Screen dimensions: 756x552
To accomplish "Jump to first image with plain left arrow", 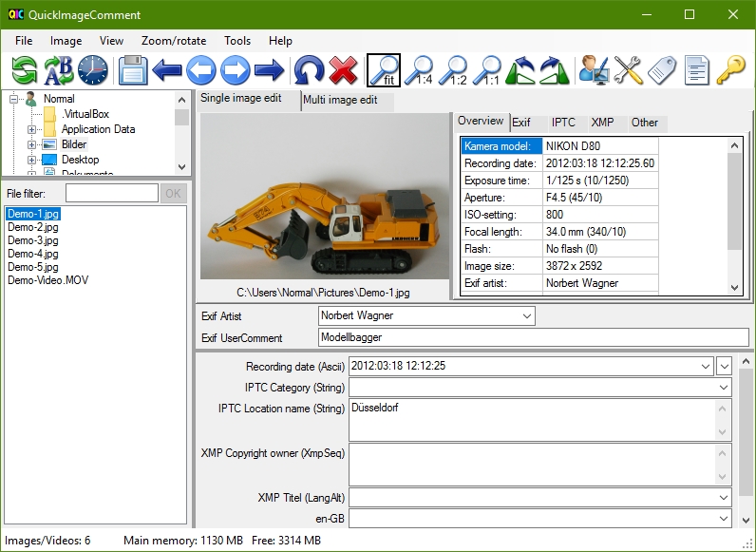I will (167, 70).
